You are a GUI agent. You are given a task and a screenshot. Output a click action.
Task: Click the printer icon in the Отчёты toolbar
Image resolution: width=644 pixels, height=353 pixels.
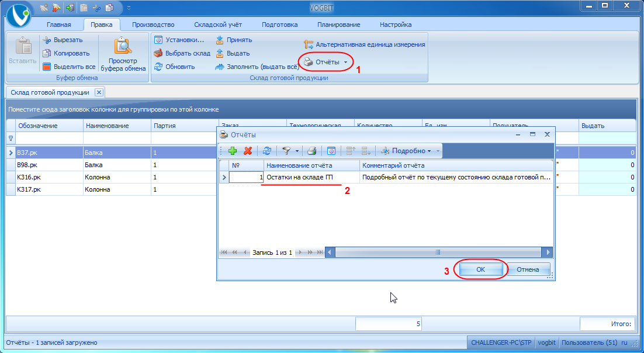point(311,151)
